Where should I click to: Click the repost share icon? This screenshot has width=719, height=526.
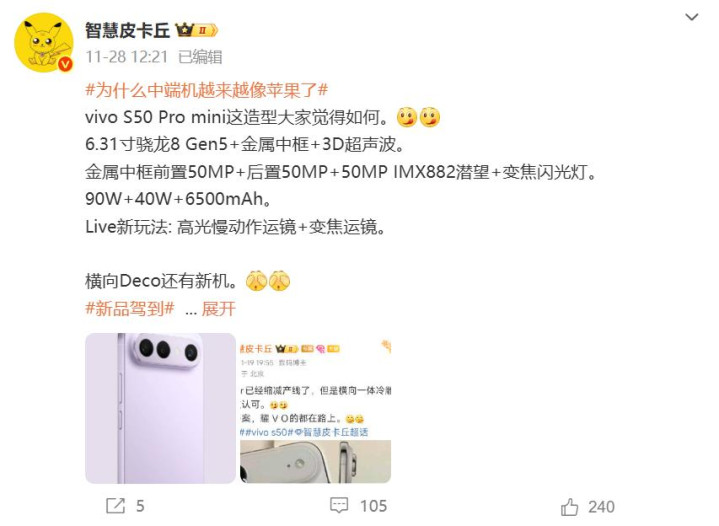(x=115, y=506)
